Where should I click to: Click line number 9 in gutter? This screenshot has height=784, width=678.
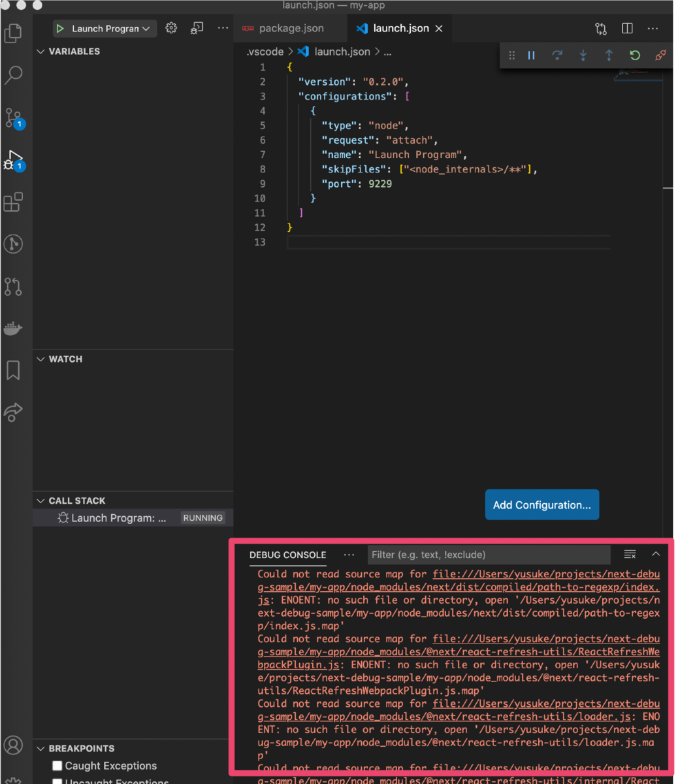pyautogui.click(x=263, y=184)
